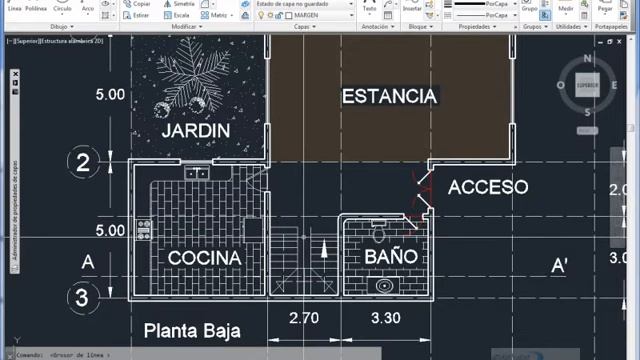
Task: Select the Polilínea drawing tool
Action: [36, 6]
